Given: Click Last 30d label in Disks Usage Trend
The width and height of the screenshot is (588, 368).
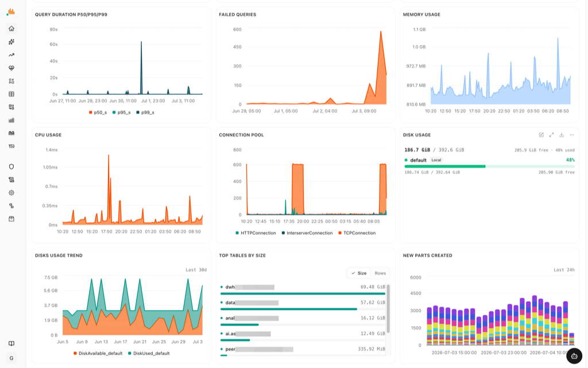Looking at the screenshot, I should tap(196, 270).
